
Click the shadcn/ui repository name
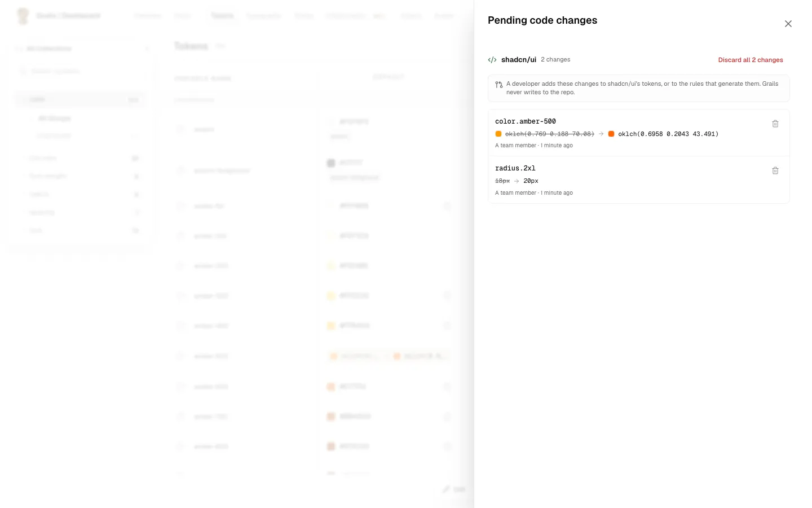pos(519,60)
